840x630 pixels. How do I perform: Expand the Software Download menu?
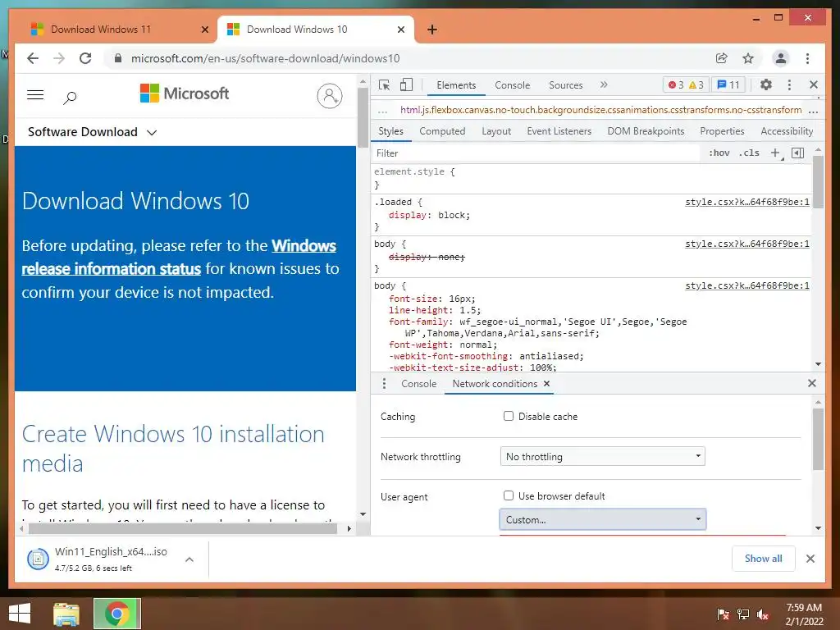(92, 132)
